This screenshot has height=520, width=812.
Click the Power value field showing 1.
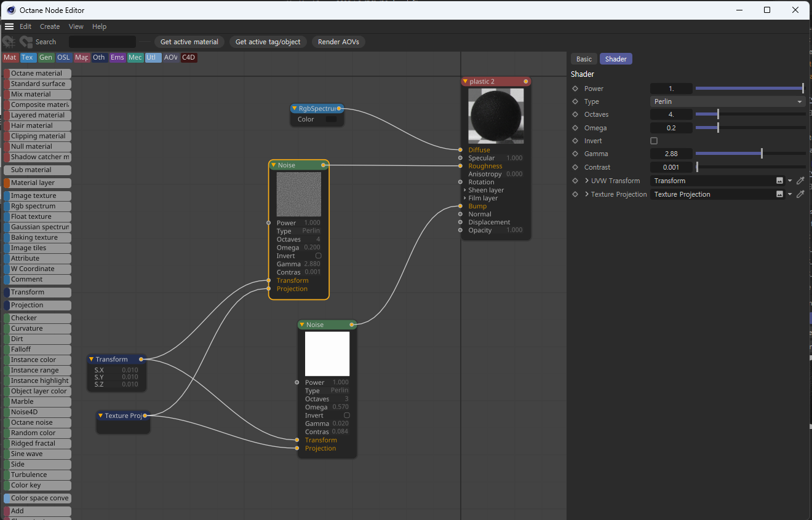coord(671,89)
